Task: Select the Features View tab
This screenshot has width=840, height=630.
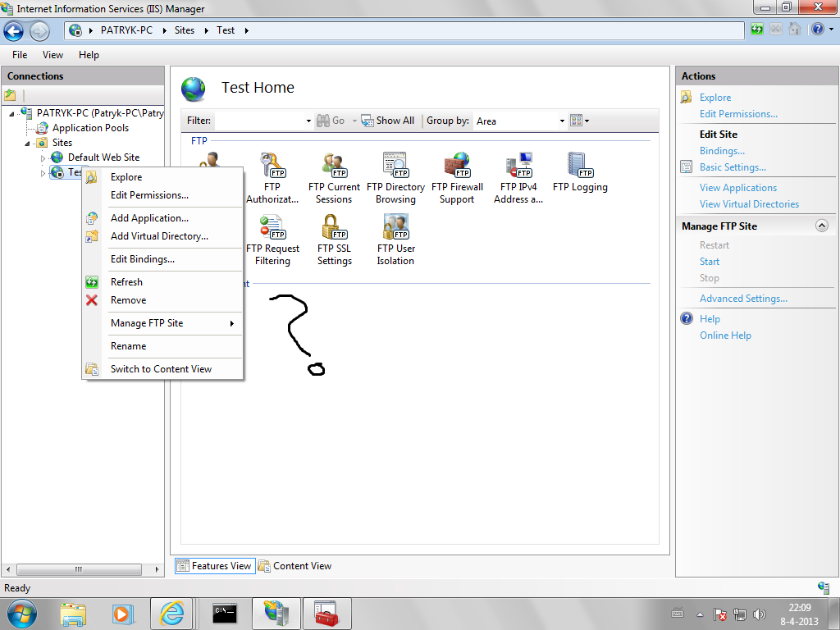Action: tap(215, 566)
